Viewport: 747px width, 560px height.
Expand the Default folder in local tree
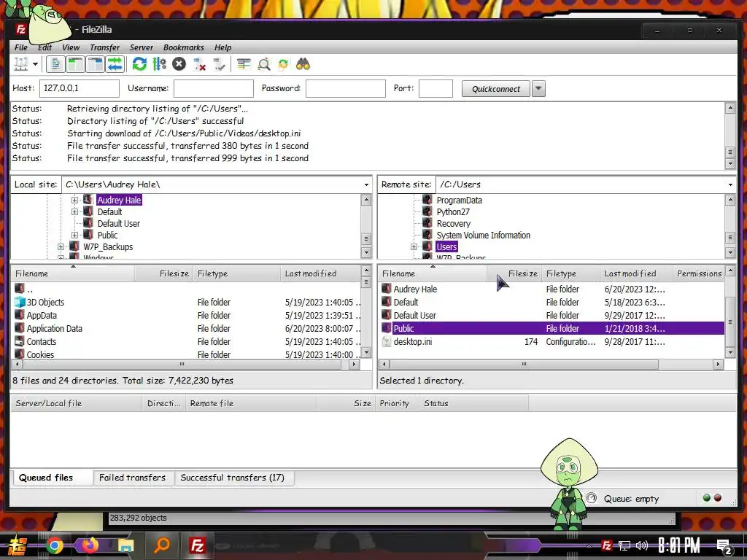75,211
